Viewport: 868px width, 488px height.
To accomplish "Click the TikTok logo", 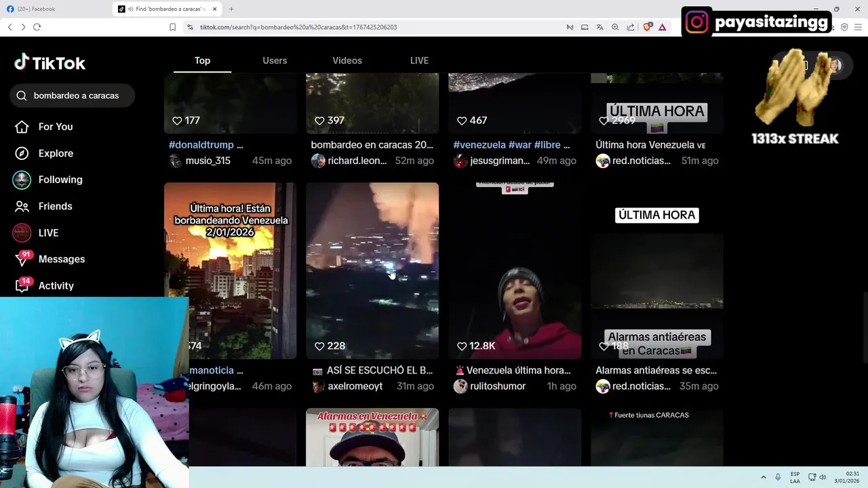I will 50,63.
